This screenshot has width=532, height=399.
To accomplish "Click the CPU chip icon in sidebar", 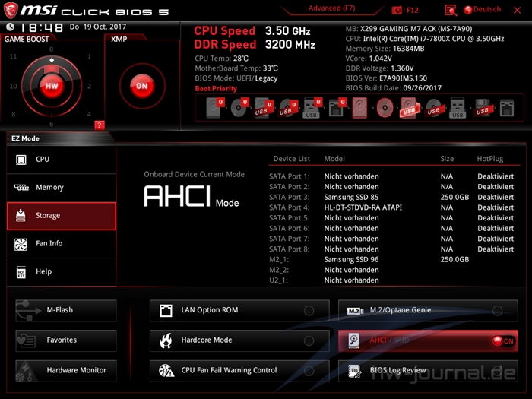I will (x=21, y=160).
